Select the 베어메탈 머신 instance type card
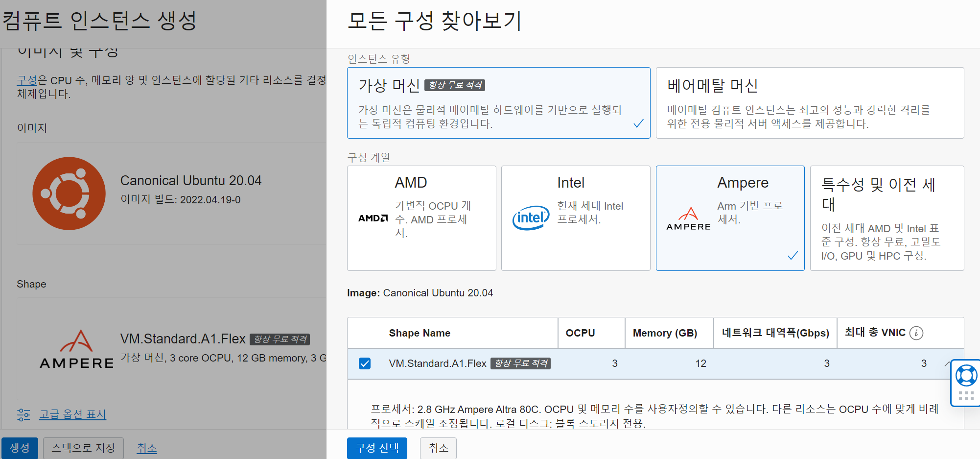 coord(810,103)
